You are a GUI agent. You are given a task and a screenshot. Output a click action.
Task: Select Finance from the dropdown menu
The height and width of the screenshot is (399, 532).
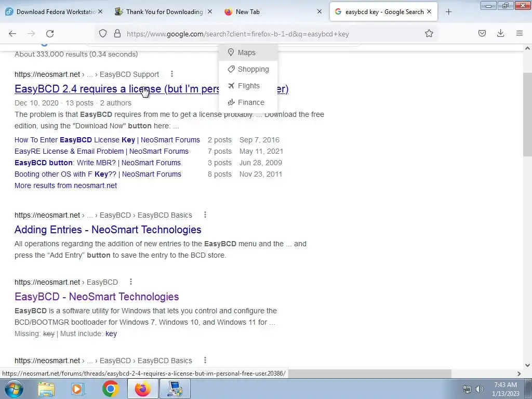coord(248,102)
